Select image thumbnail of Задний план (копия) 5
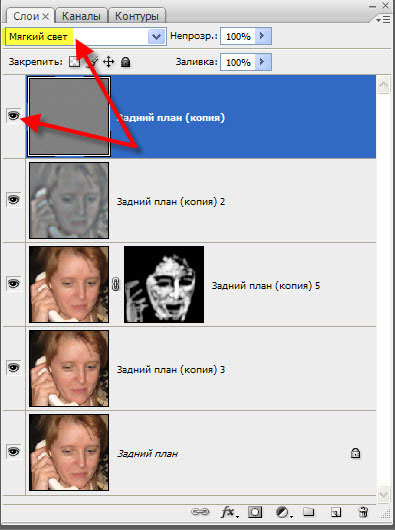This screenshot has height=530, width=395. coord(69,284)
